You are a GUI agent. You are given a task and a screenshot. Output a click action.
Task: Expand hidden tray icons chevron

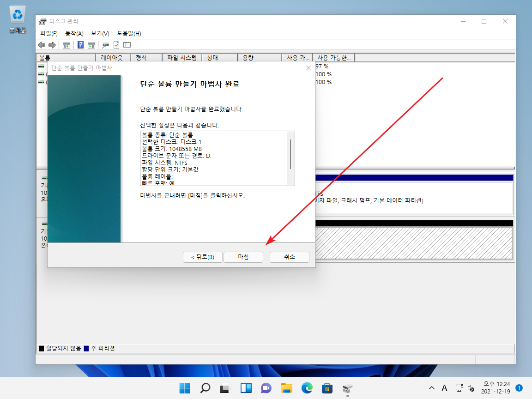click(432, 388)
